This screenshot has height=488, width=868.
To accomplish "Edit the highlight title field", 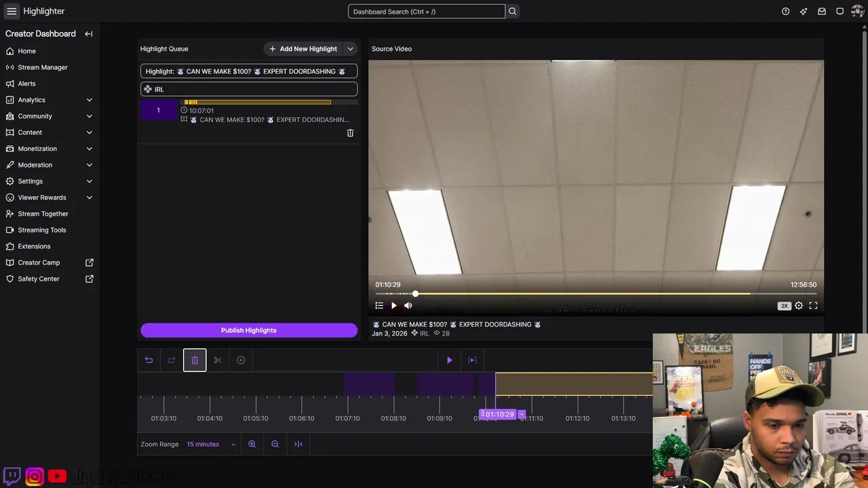I will coord(249,71).
